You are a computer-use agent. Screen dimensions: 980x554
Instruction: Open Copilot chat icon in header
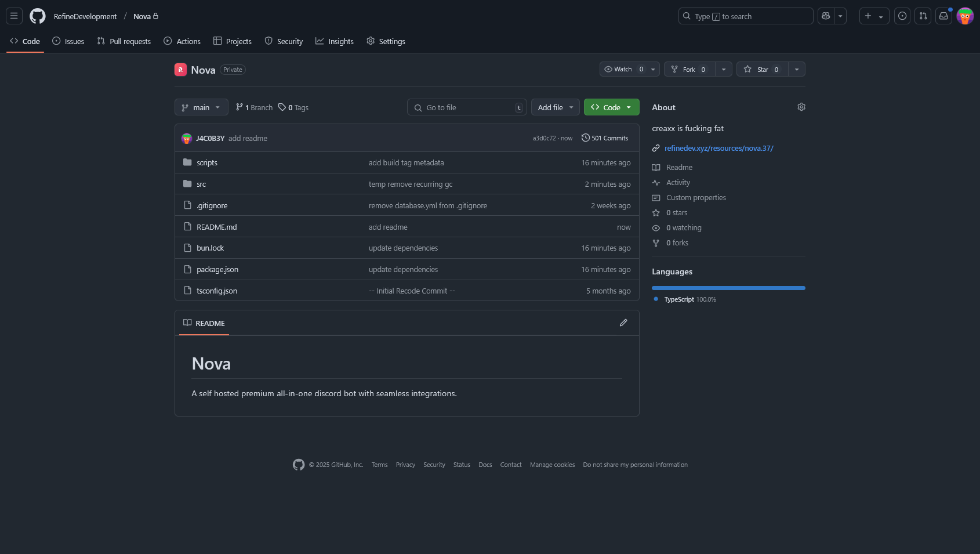coord(826,16)
